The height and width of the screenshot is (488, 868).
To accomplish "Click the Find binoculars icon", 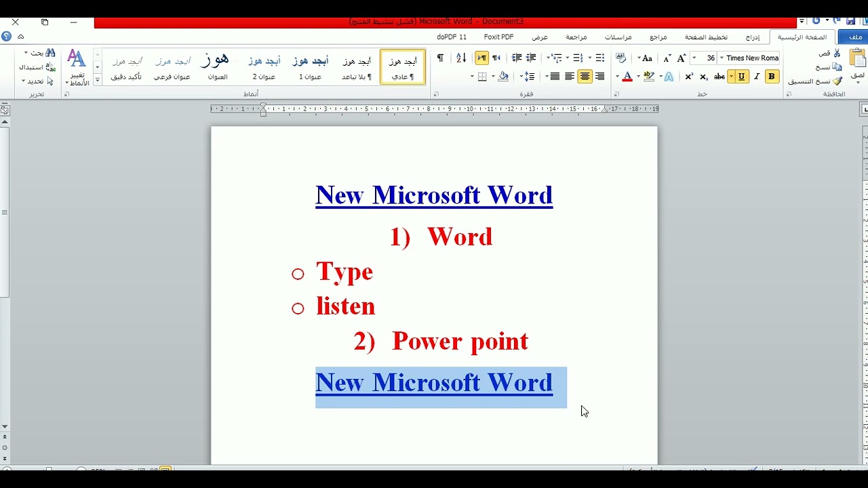I will click(50, 53).
